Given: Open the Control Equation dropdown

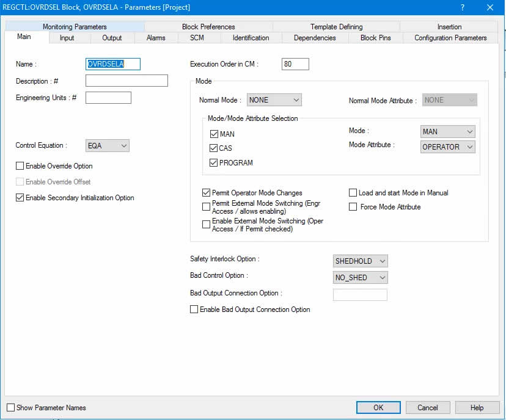Looking at the screenshot, I should click(107, 146).
